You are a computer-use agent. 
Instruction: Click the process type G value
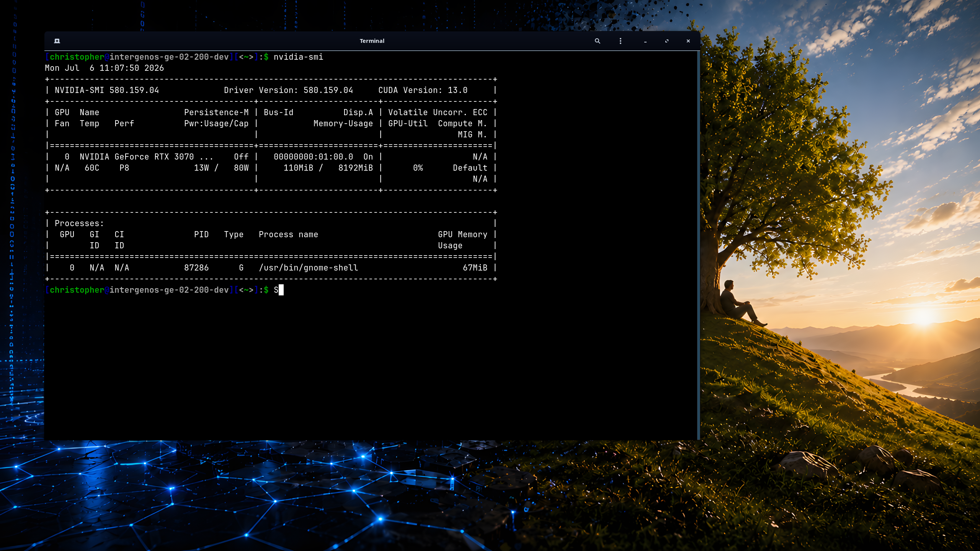(241, 268)
